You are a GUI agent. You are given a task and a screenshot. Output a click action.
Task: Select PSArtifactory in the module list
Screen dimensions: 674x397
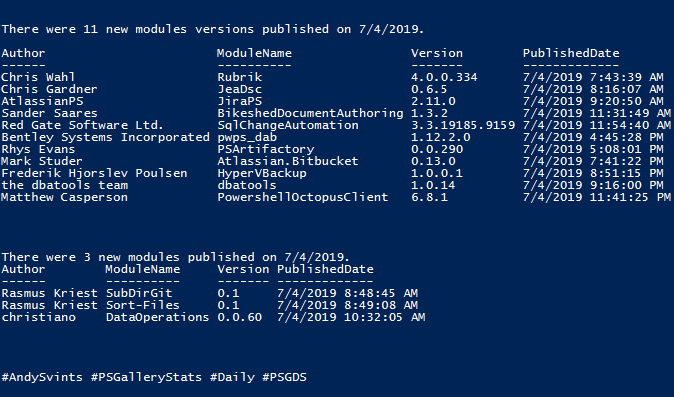[266, 150]
